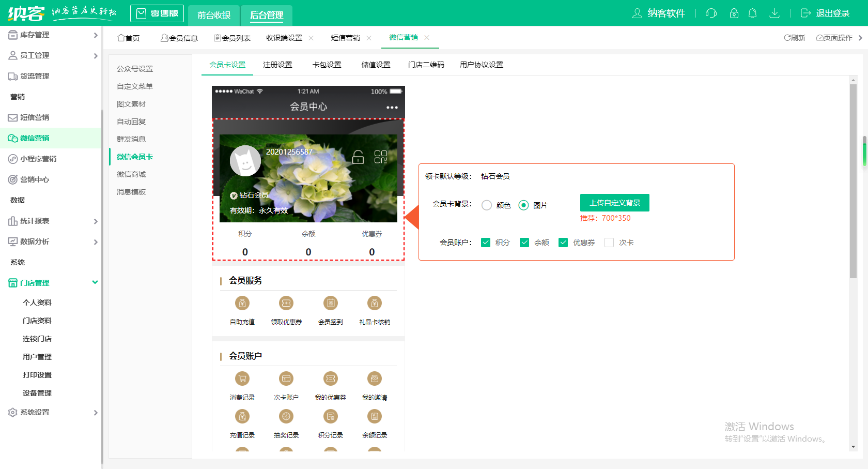868x469 pixels.
Task: Switch to the 储值设置 tab
Action: tap(376, 64)
